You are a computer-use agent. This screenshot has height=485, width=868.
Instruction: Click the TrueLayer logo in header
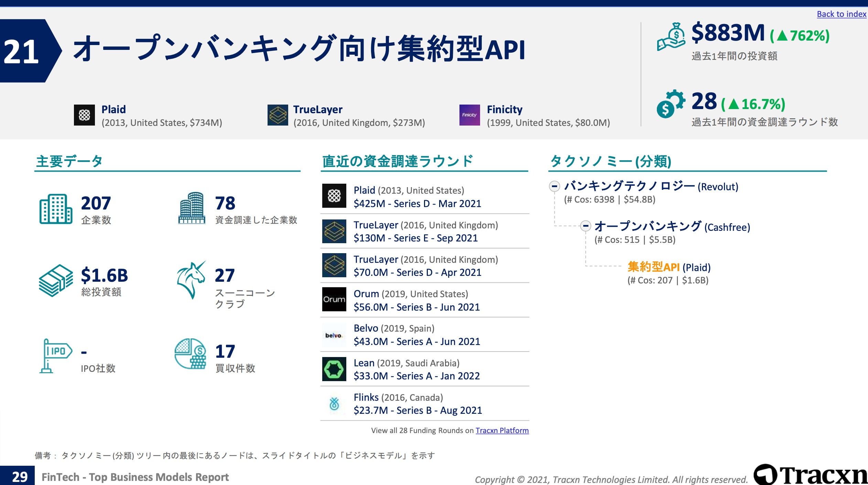pyautogui.click(x=278, y=115)
